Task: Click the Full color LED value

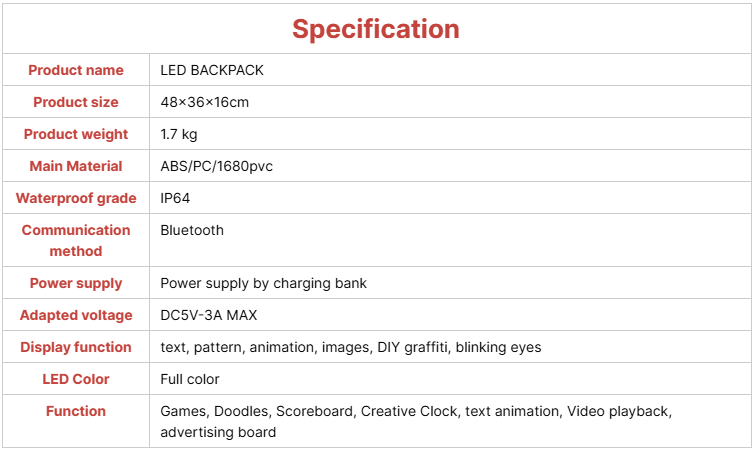Action: coord(189,379)
